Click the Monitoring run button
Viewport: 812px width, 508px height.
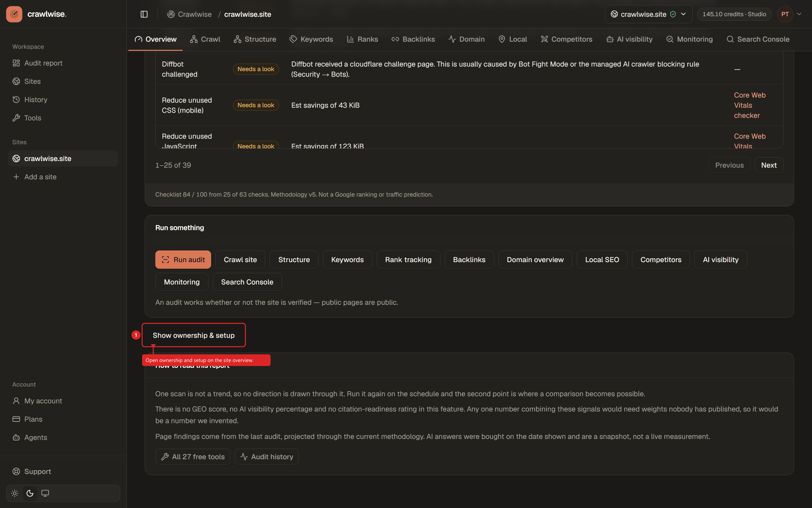click(181, 282)
